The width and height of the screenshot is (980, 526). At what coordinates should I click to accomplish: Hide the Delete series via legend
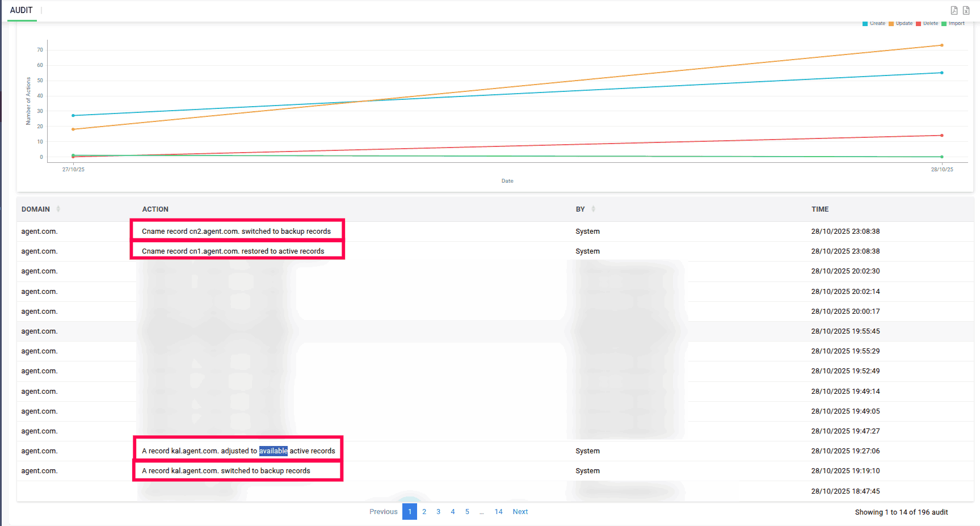(927, 23)
